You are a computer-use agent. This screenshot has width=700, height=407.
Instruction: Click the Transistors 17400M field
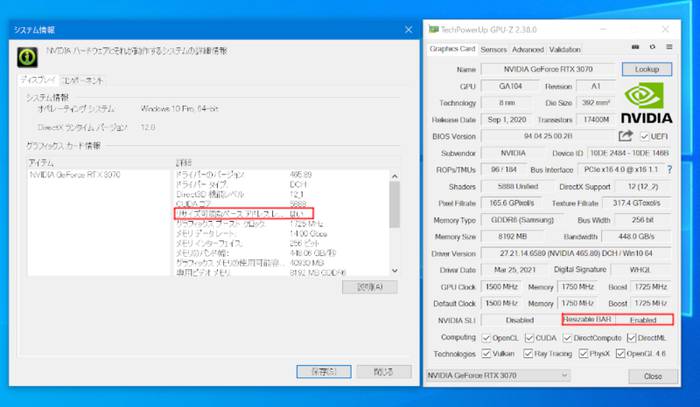(x=596, y=120)
